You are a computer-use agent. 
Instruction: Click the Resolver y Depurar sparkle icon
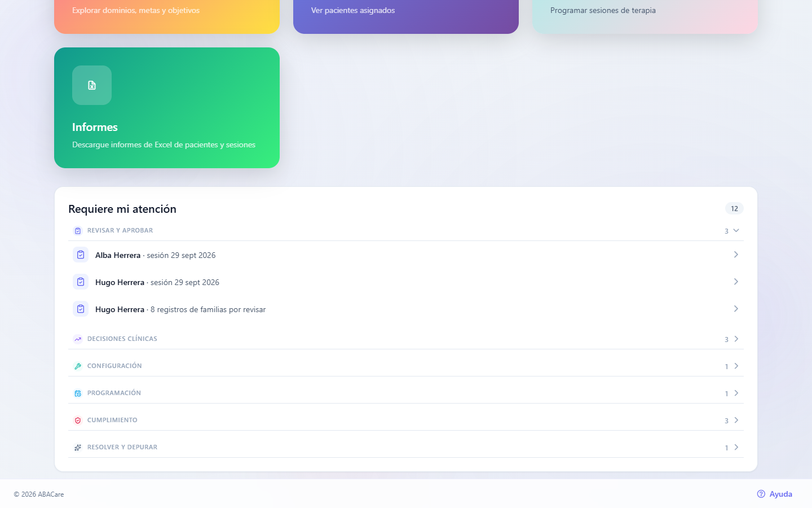(x=78, y=448)
